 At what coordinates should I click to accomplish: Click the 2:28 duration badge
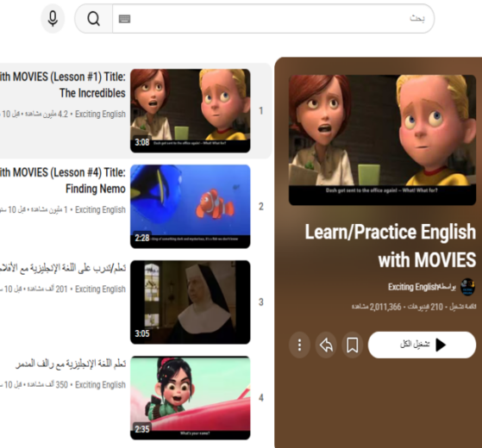coord(142,239)
